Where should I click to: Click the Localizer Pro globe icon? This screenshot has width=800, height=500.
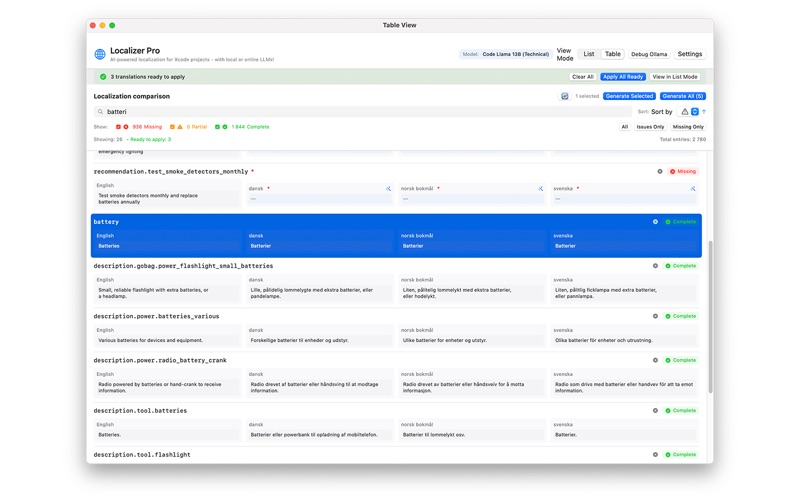[x=100, y=54]
